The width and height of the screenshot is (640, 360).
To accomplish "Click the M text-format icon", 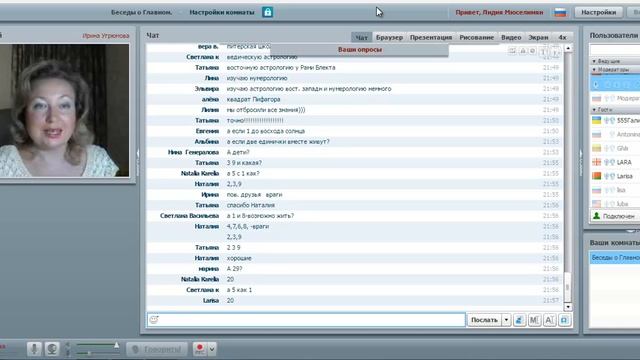I will (534, 320).
